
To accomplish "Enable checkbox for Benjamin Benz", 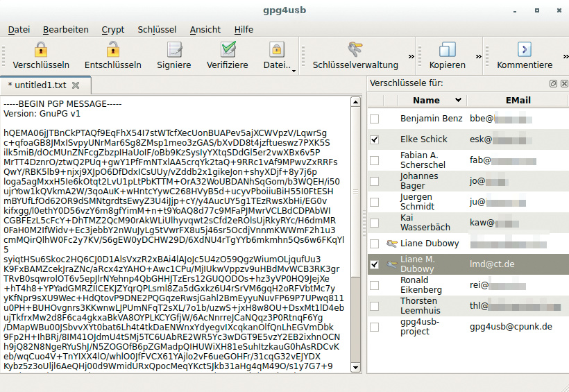I will click(x=375, y=119).
